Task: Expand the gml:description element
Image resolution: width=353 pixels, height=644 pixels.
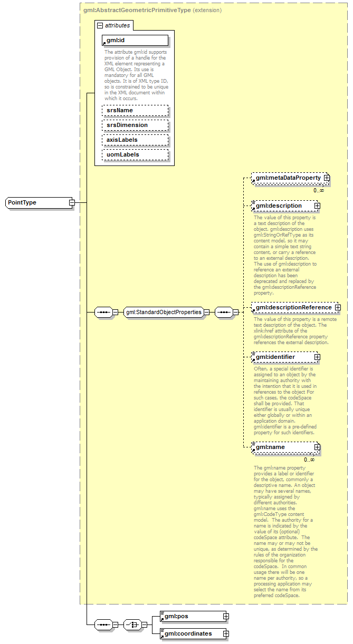Action: 317,206
